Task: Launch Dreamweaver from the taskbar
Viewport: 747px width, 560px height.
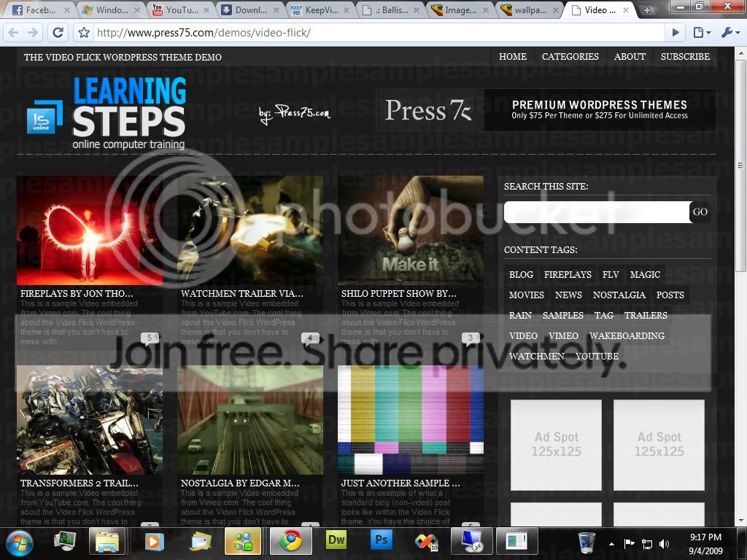Action: 336,541
